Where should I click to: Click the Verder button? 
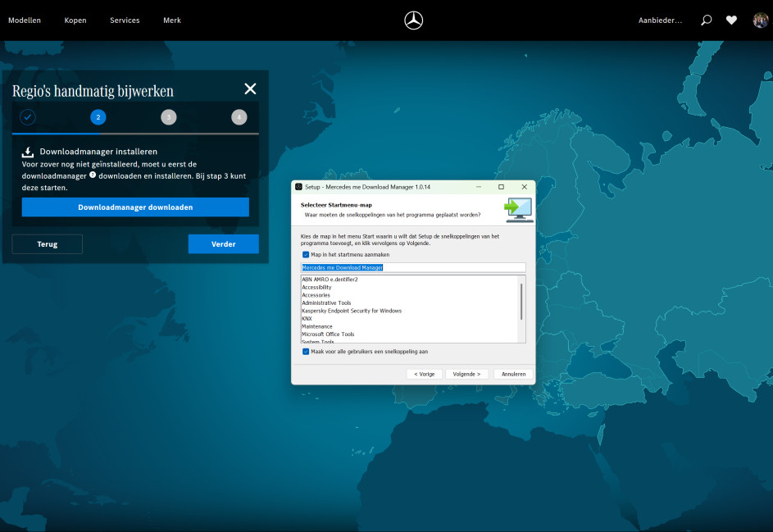(223, 244)
